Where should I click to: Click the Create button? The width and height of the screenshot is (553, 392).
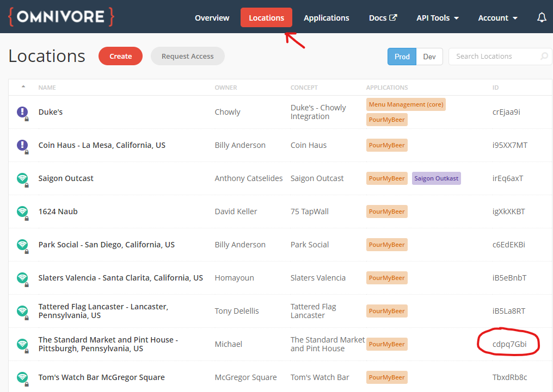click(x=121, y=56)
